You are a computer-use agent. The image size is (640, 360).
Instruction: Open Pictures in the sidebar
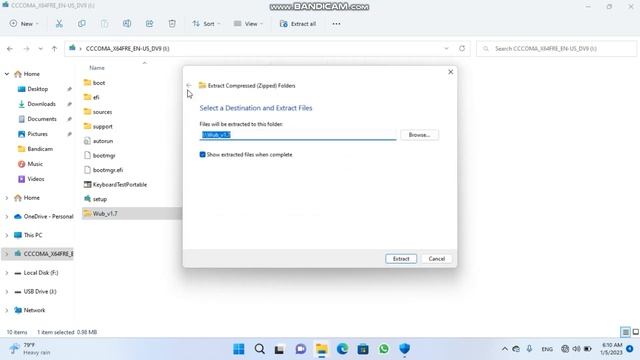click(37, 134)
